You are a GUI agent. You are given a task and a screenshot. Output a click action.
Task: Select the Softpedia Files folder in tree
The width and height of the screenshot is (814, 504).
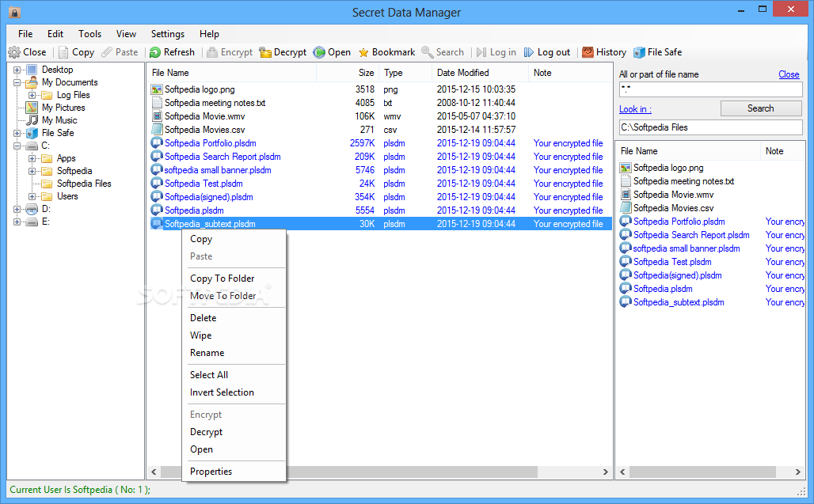(x=84, y=184)
